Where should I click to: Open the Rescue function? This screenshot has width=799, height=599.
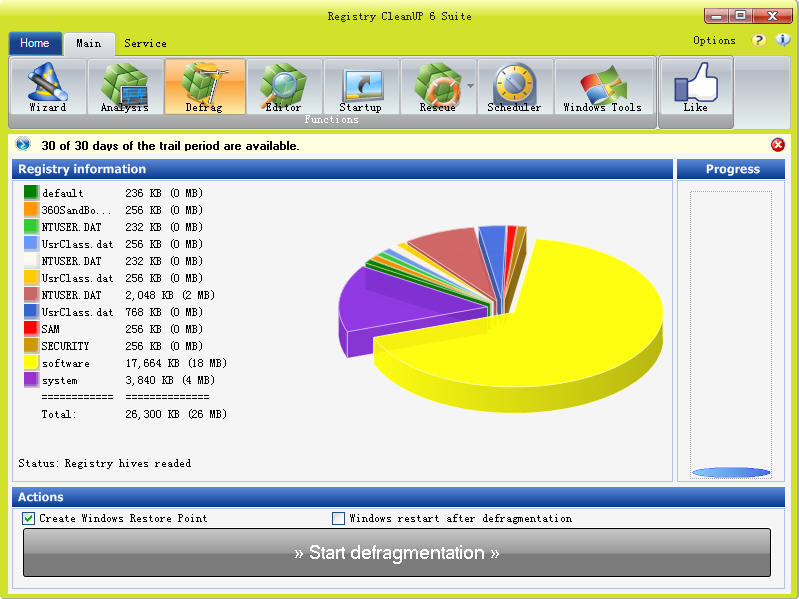point(437,87)
